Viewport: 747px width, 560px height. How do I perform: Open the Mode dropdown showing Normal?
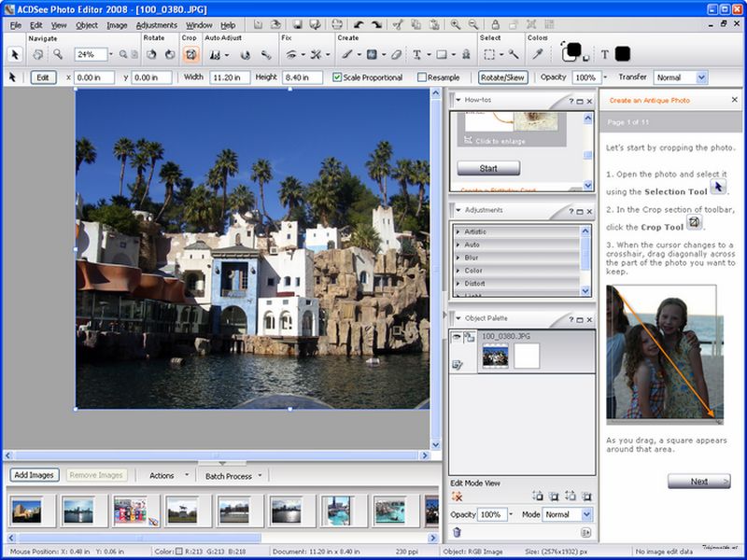click(x=566, y=513)
